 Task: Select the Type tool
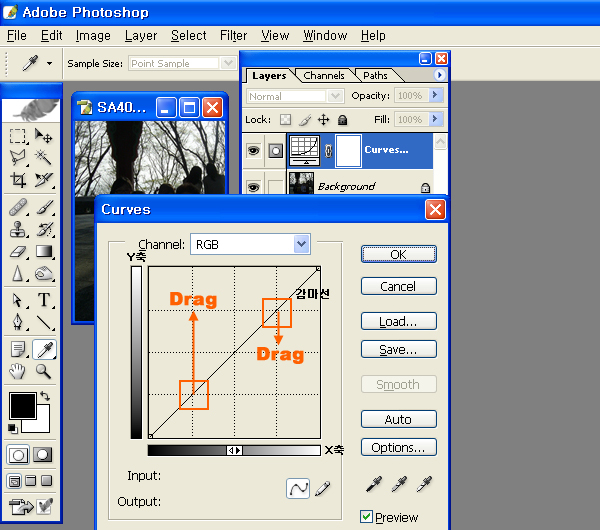point(44,300)
